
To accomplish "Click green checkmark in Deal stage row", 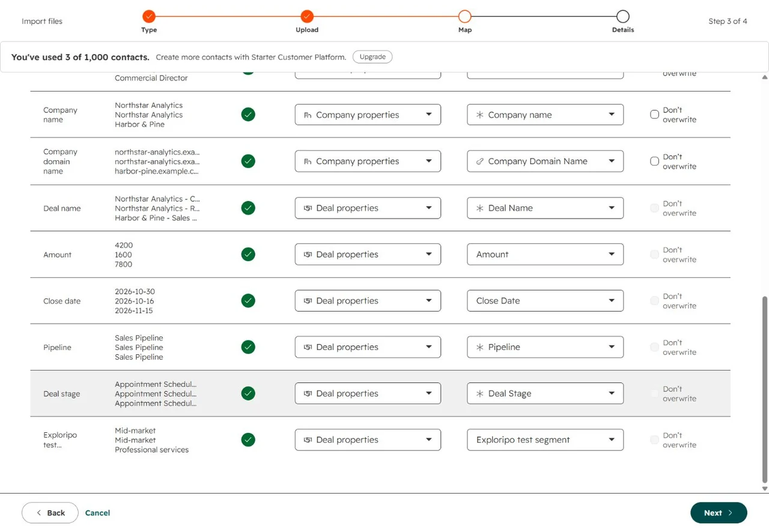I will (x=248, y=393).
